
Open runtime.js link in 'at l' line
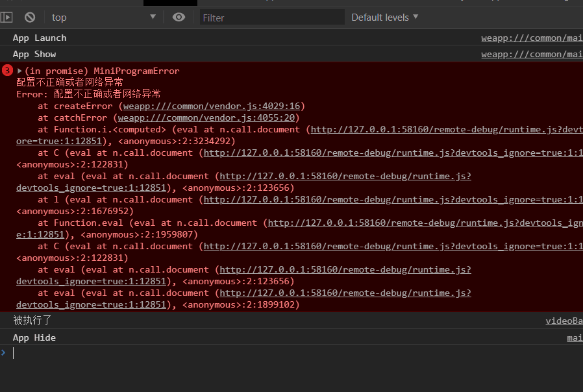click(x=393, y=199)
